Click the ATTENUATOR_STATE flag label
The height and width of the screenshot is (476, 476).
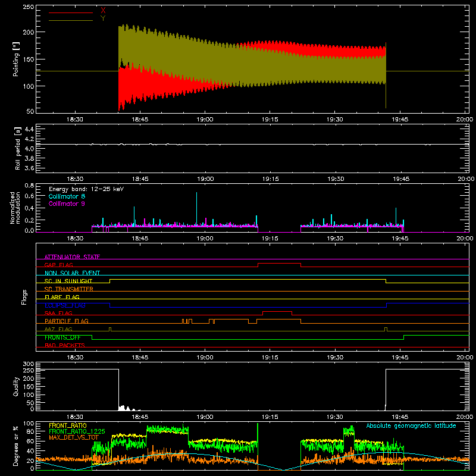(72, 257)
